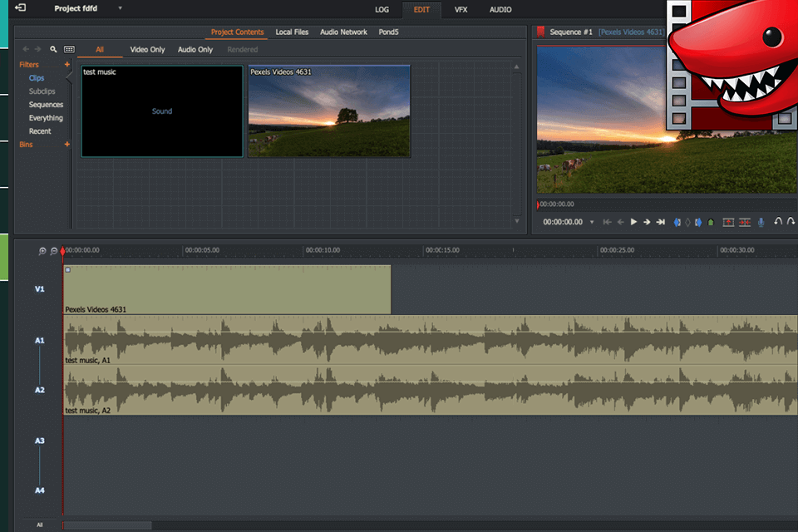Image resolution: width=798 pixels, height=532 pixels.
Task: Open the Local Files tab
Action: pos(292,32)
